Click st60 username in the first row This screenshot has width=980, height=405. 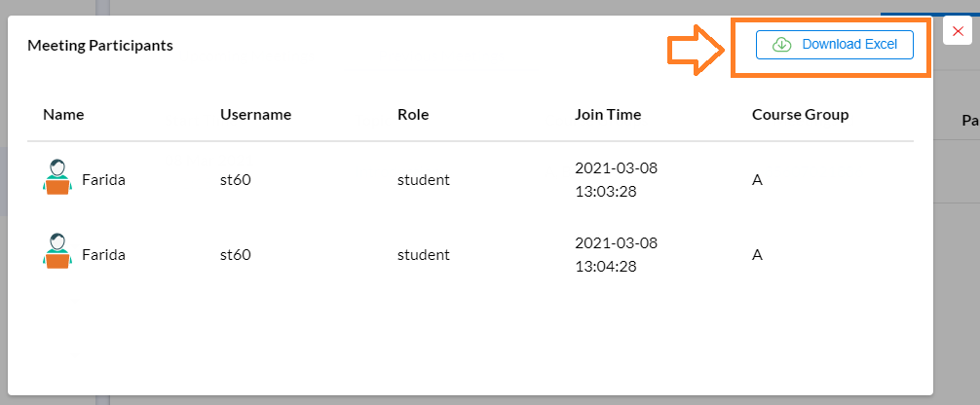[236, 180]
